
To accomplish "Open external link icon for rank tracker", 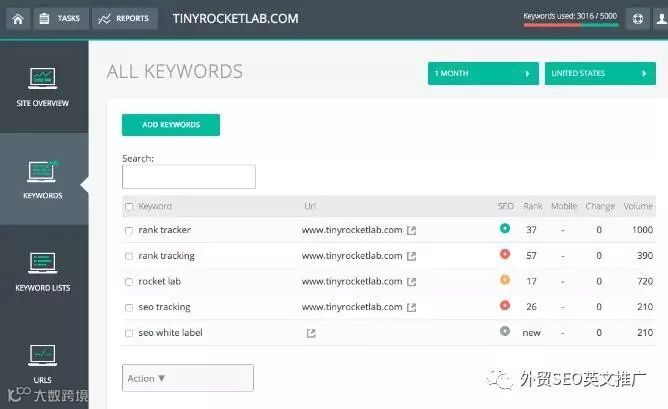I will point(411,230).
